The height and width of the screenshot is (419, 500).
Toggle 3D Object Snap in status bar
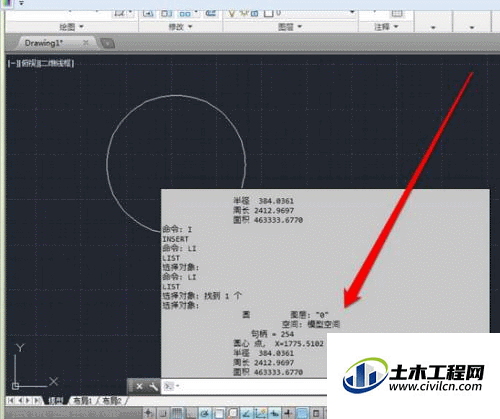tap(233, 413)
